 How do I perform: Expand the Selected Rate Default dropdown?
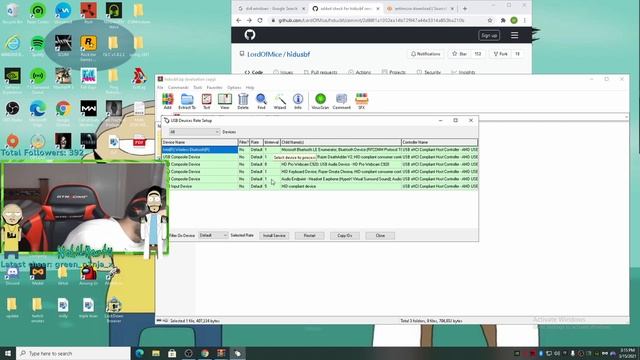(x=213, y=236)
